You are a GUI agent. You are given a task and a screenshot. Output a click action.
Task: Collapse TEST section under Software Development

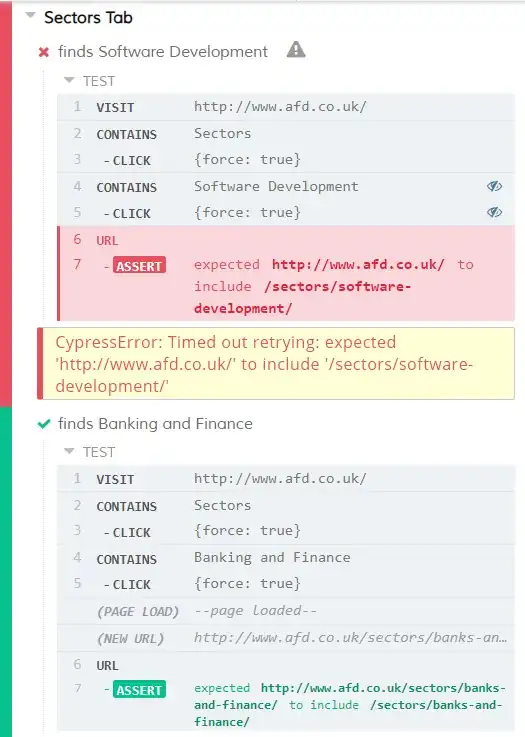click(69, 80)
